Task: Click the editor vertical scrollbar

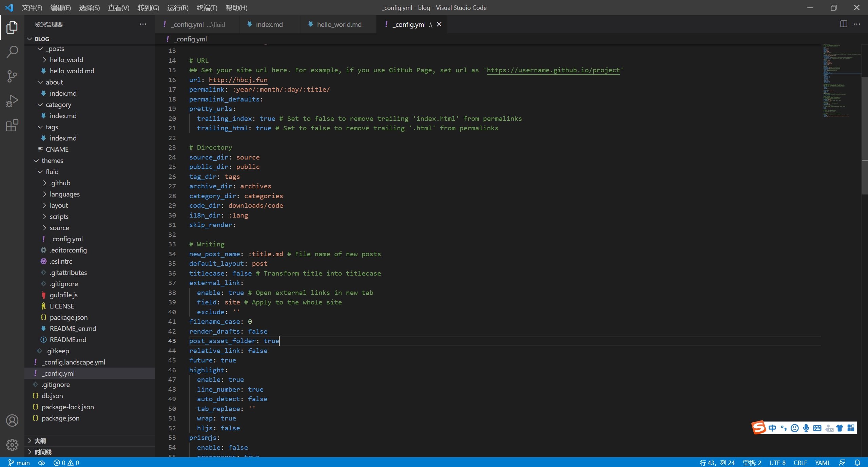Action: point(865,136)
